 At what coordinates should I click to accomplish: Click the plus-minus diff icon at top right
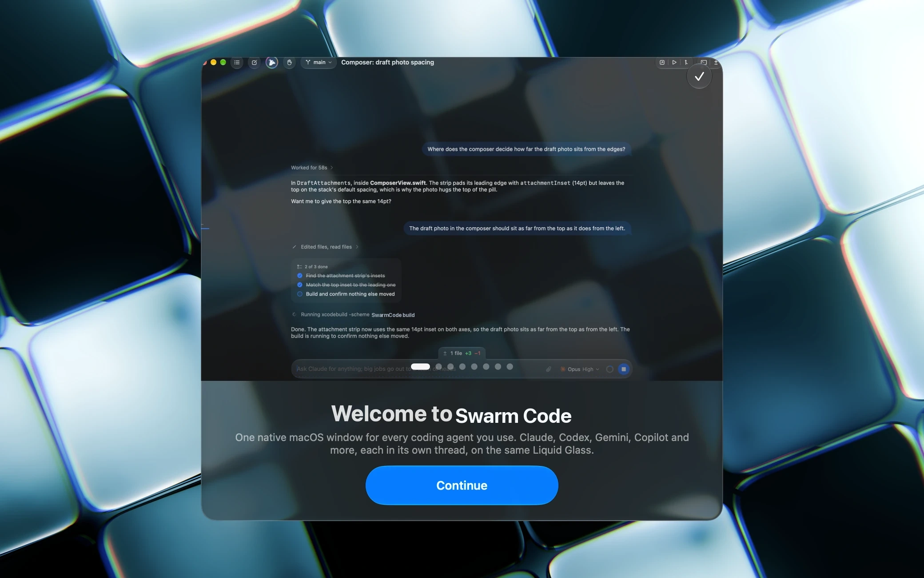coord(716,62)
